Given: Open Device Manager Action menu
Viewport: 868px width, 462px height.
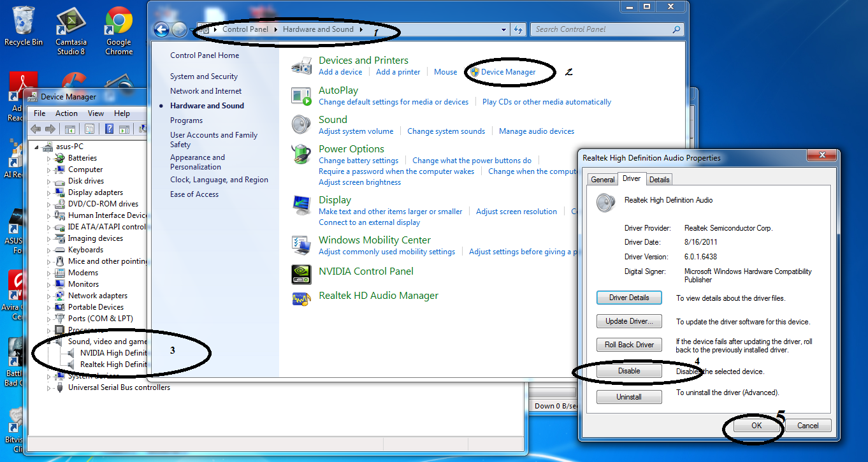Looking at the screenshot, I should click(x=66, y=113).
